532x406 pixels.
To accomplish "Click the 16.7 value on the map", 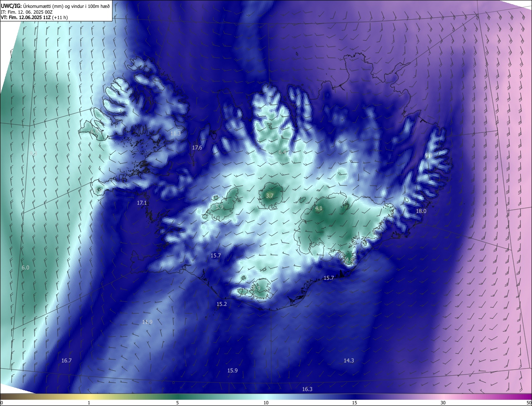I will point(66,361).
